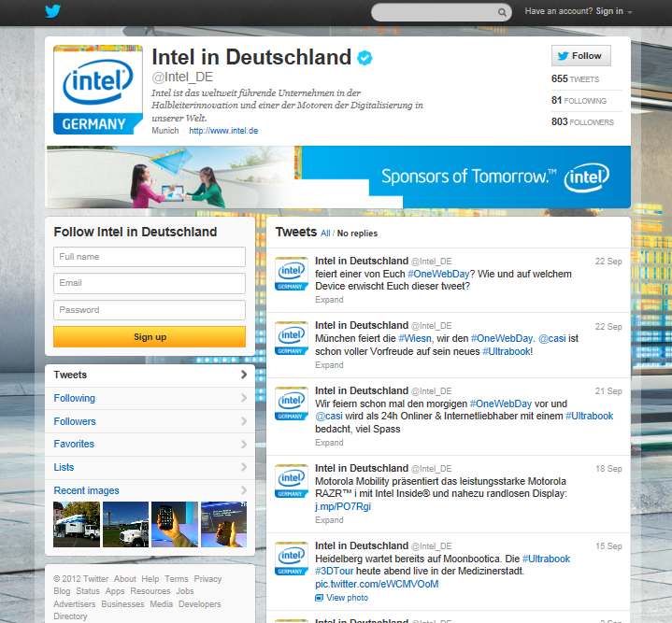The image size is (672, 623).
Task: Click the Full name input field
Action: point(150,257)
